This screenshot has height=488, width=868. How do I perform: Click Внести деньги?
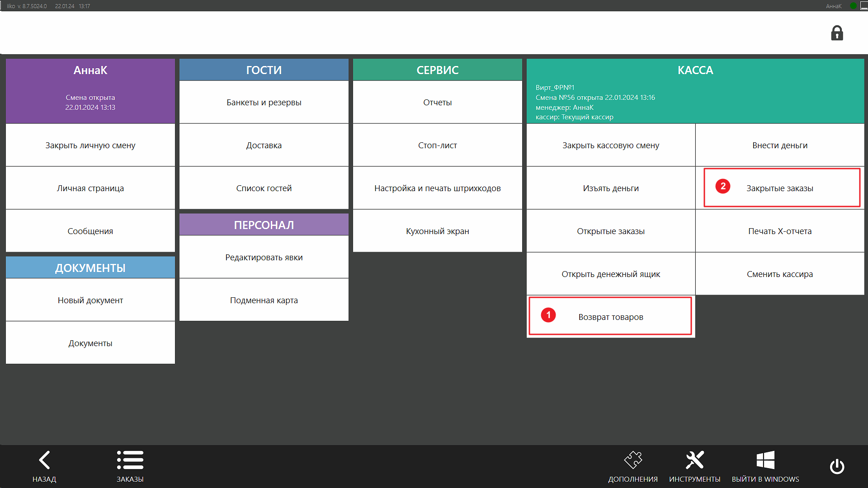click(x=780, y=145)
